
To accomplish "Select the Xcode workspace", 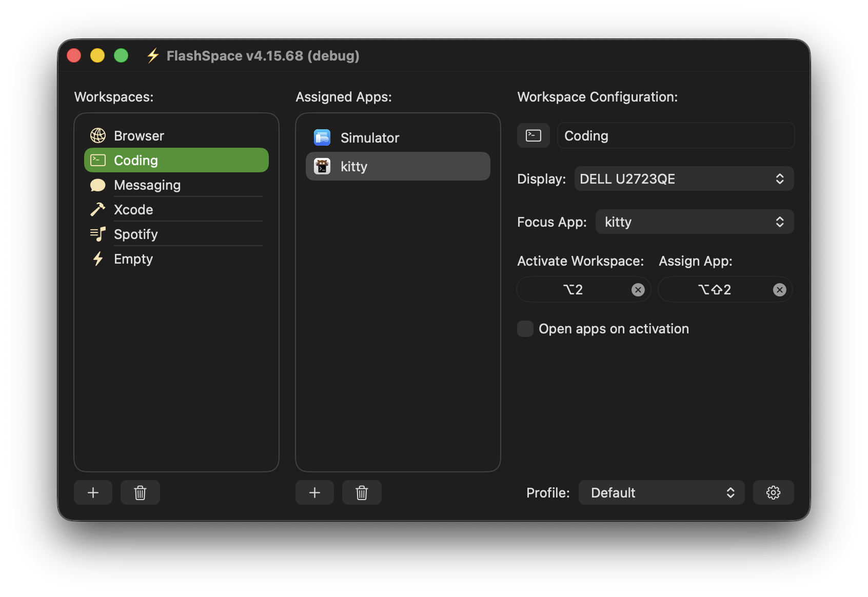I will coord(176,209).
